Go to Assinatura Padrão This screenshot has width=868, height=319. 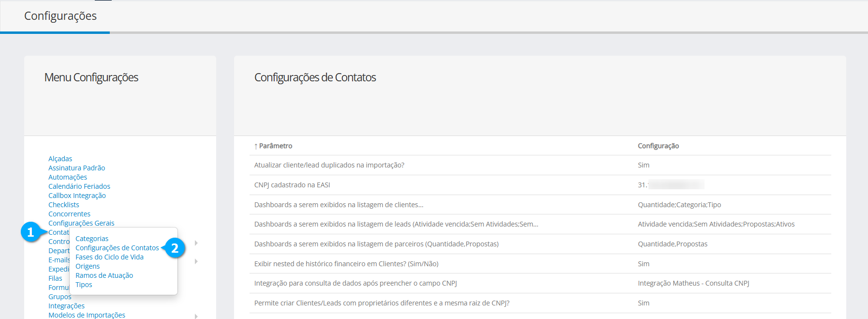click(76, 168)
